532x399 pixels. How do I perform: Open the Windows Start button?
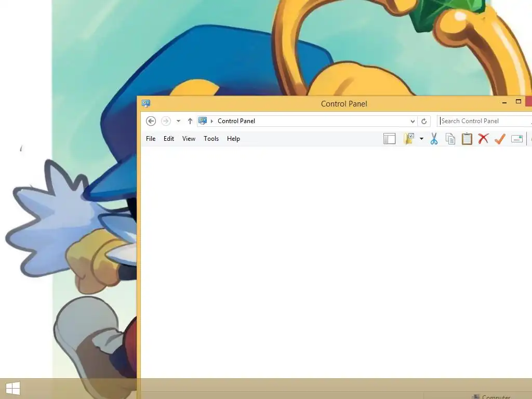tap(13, 388)
